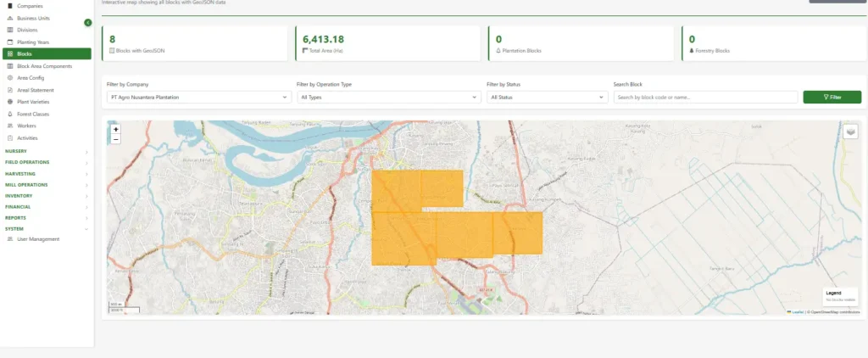Open the Activities page from the sidebar
Viewport: 868px width, 358px height.
coord(47,138)
